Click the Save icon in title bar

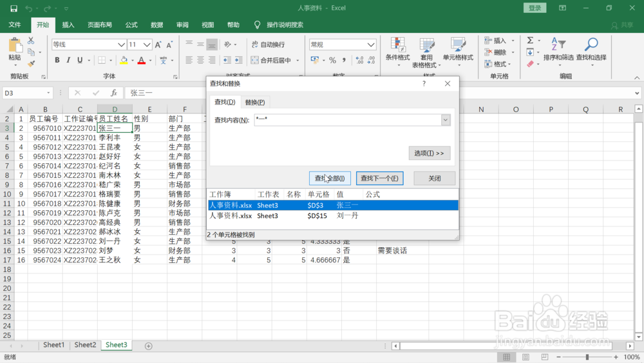pyautogui.click(x=14, y=8)
